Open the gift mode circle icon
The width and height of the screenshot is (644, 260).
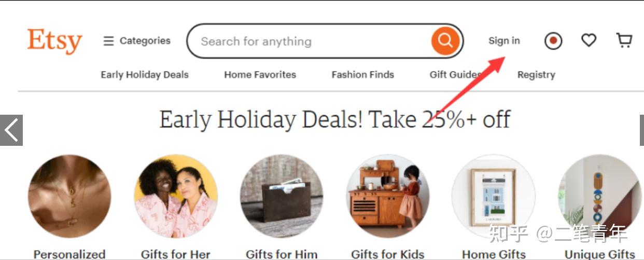coord(553,40)
